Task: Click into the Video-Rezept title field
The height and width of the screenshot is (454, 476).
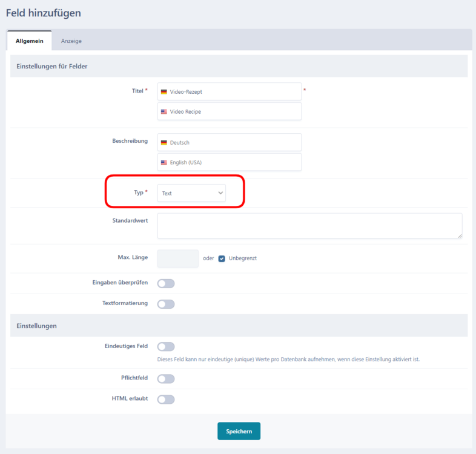Action: pos(233,92)
